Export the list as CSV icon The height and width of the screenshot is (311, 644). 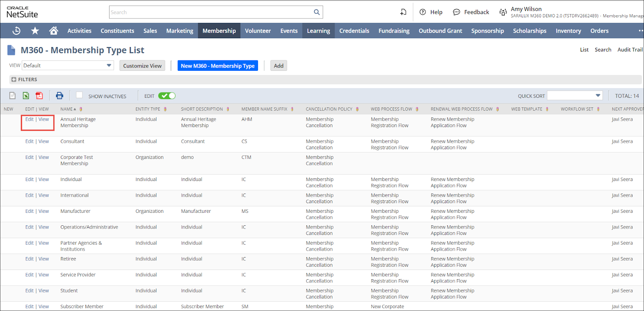(x=12, y=96)
